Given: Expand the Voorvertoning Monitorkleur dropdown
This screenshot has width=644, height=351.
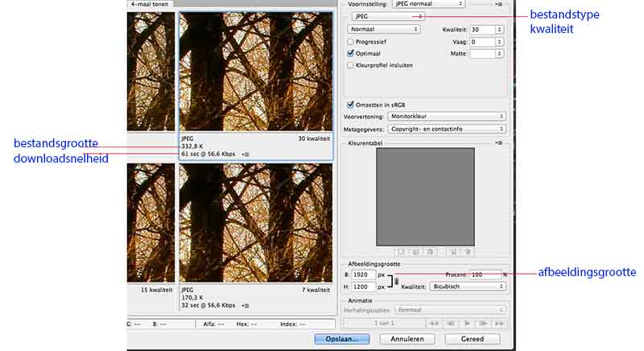Looking at the screenshot, I should 447,116.
